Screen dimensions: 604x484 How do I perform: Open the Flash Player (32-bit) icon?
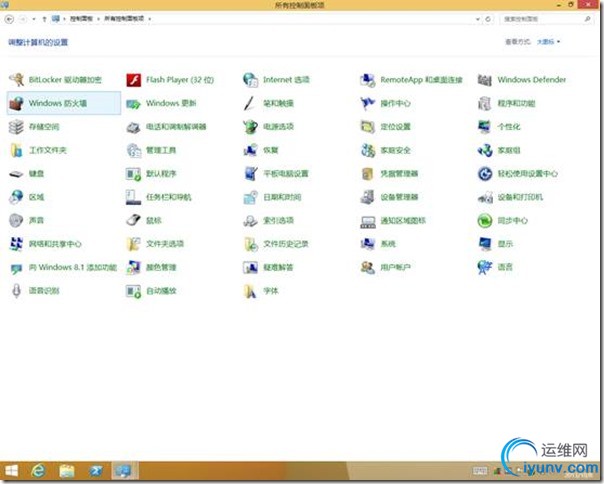tap(134, 80)
